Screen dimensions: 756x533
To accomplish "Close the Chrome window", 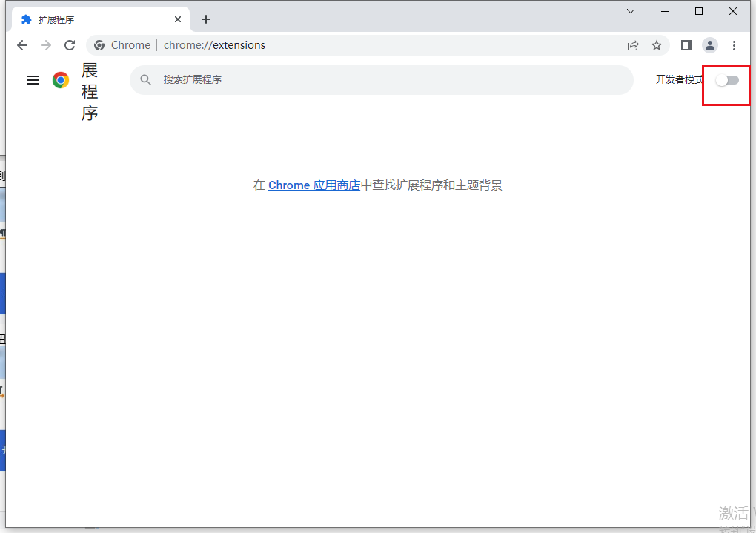I will (x=733, y=11).
